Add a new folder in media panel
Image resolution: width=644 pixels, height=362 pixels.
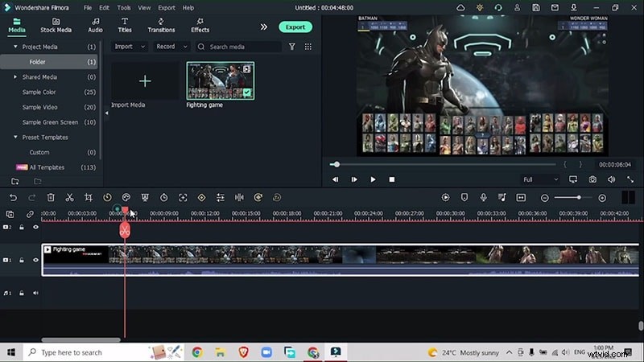[14, 182]
